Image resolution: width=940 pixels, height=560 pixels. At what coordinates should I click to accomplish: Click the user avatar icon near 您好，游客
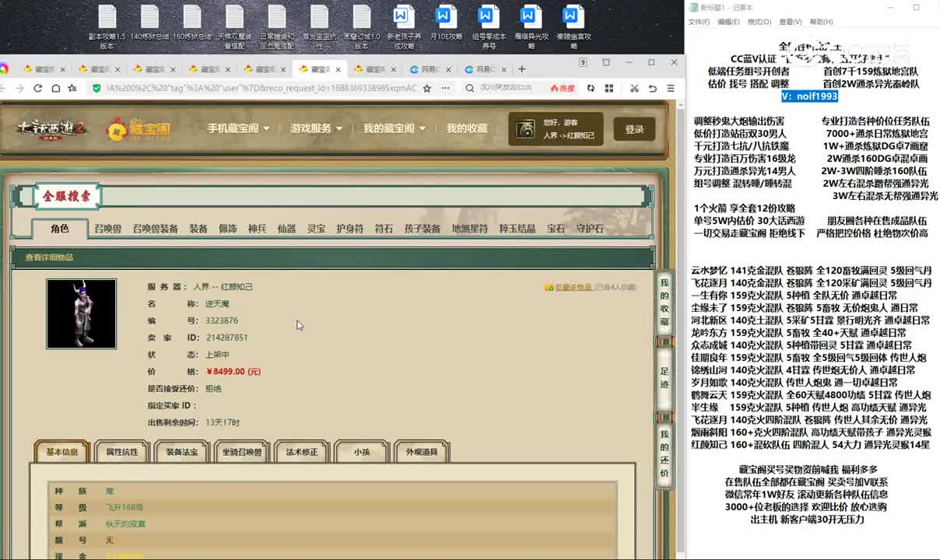click(x=525, y=129)
